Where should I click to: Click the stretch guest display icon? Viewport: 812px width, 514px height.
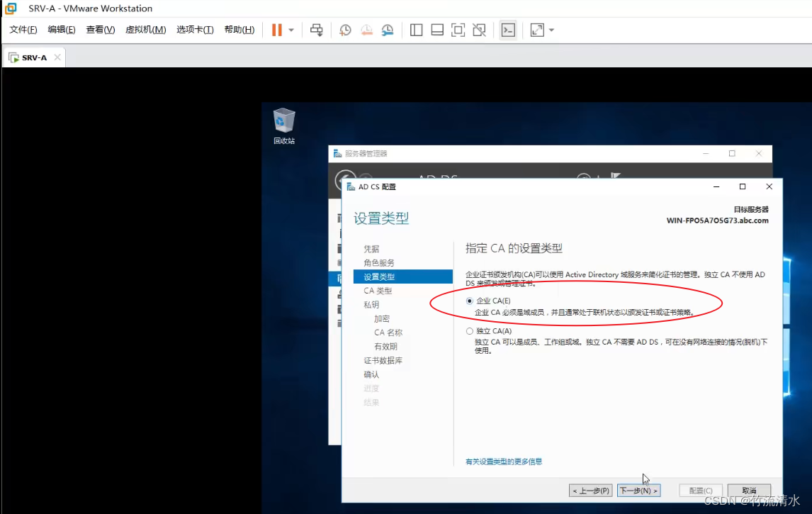coord(537,30)
